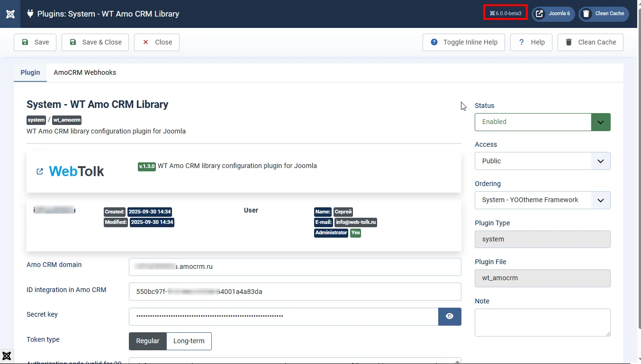Click inside the Amo CRM domain input field
This screenshot has height=364, width=641.
coord(294,266)
